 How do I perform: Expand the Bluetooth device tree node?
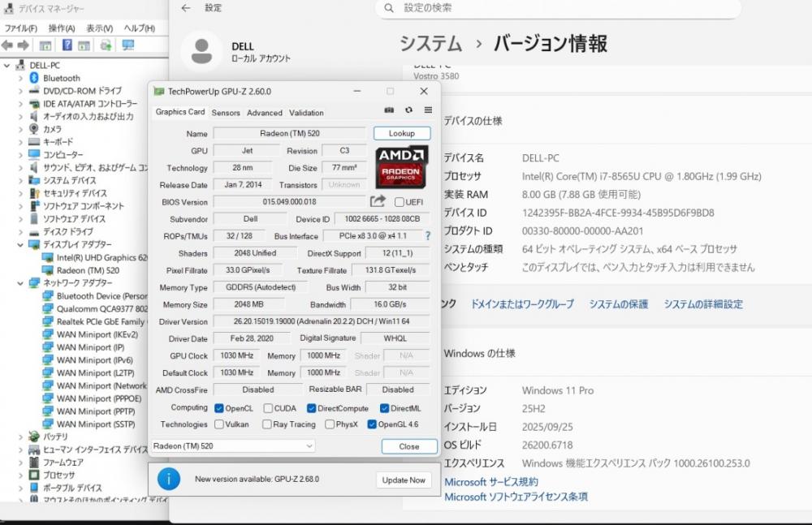pyautogui.click(x=21, y=78)
